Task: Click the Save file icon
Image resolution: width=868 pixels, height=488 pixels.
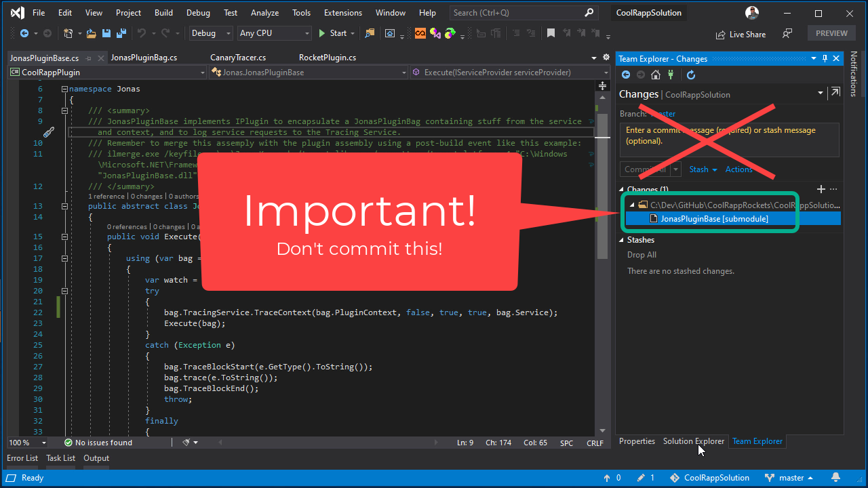Action: click(x=106, y=33)
